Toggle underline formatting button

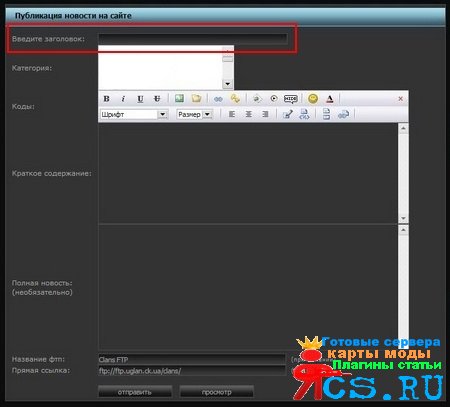coord(140,99)
